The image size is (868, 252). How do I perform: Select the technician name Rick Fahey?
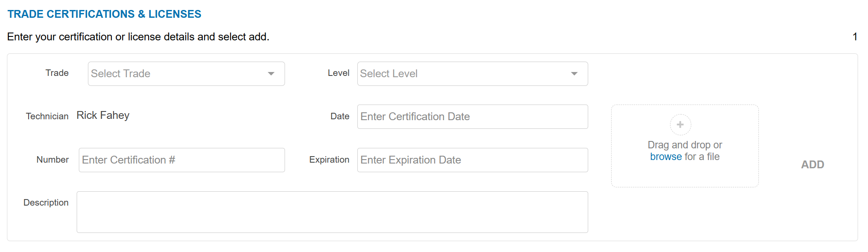[x=103, y=115]
